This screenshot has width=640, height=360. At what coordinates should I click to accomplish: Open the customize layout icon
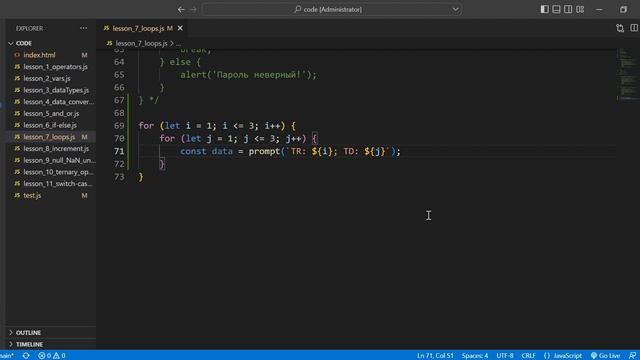tap(580, 9)
